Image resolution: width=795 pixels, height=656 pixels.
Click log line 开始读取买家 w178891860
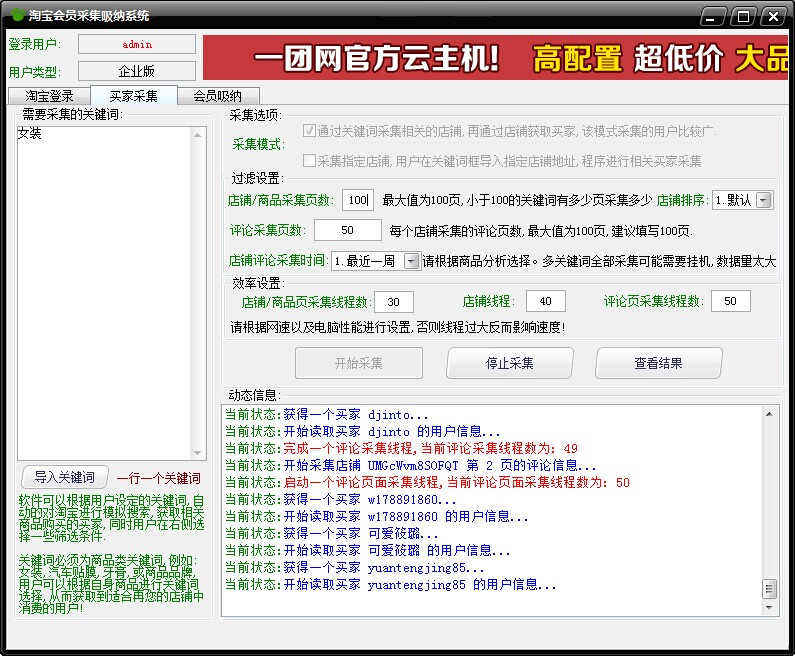[377, 517]
